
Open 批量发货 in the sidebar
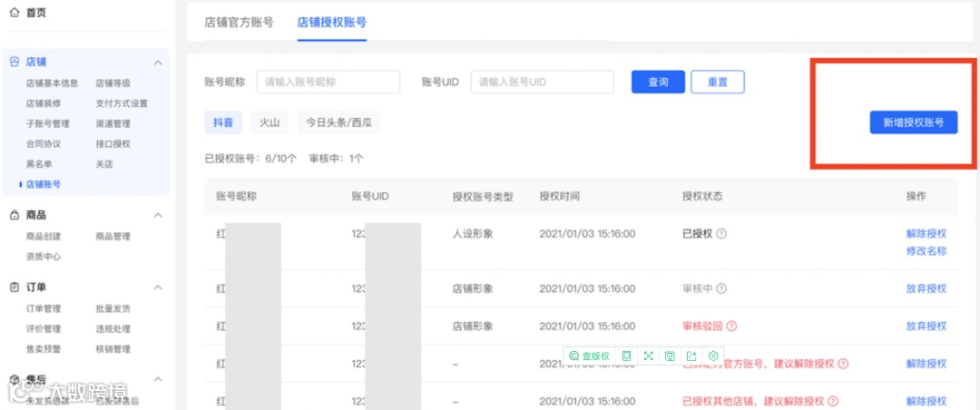[113, 308]
